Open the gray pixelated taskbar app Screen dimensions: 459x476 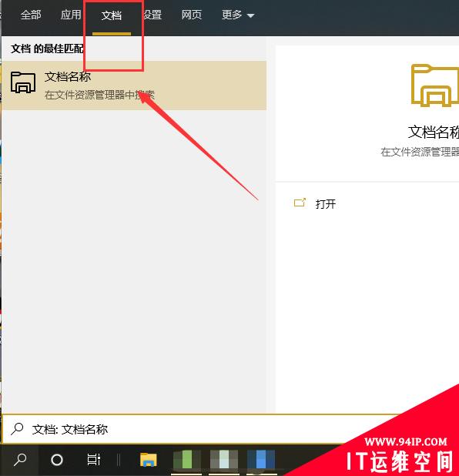224,460
